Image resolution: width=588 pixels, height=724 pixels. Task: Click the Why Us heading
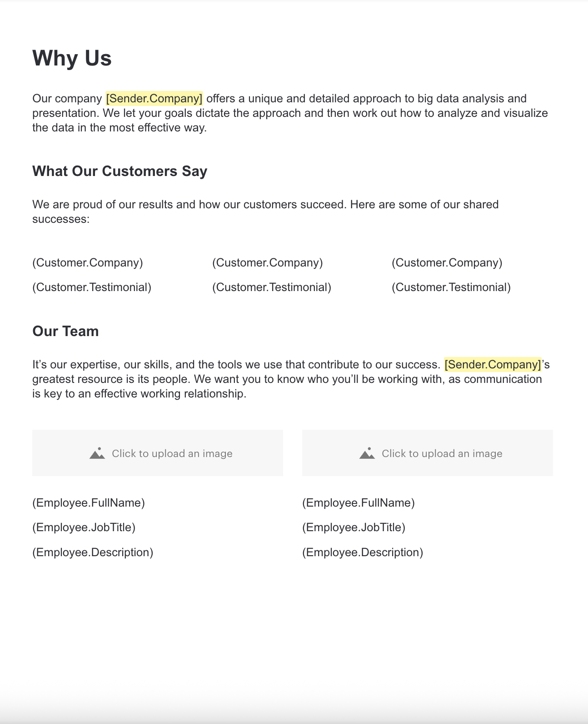(x=72, y=58)
